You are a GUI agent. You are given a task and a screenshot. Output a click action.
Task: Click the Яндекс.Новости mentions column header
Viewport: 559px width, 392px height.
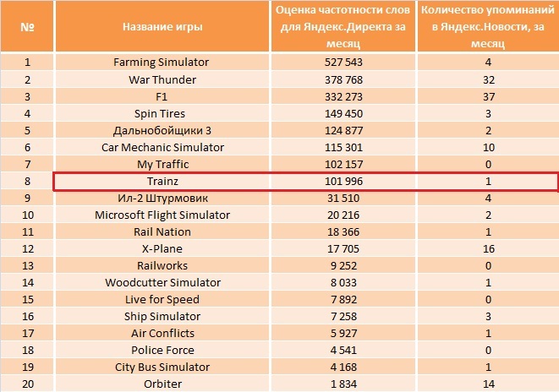pos(488,26)
